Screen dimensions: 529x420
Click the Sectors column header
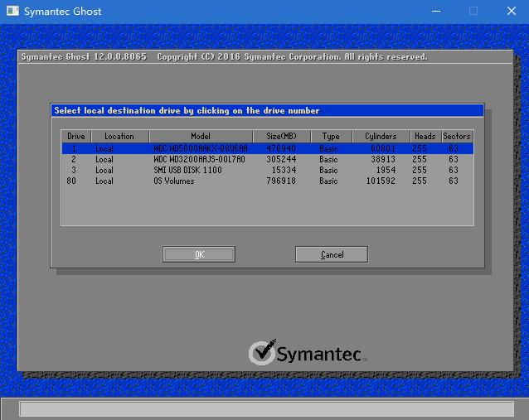pyautogui.click(x=457, y=136)
